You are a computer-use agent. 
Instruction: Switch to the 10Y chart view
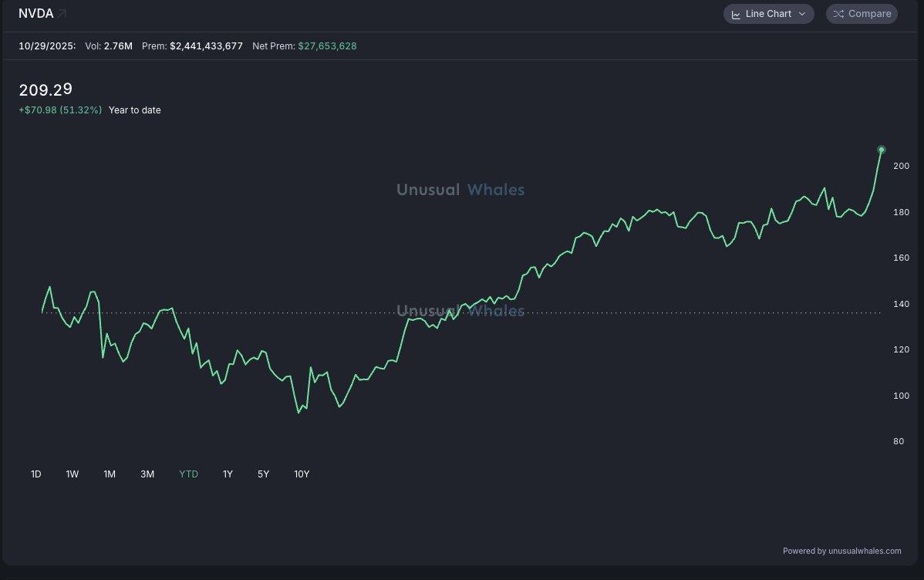pyautogui.click(x=302, y=474)
